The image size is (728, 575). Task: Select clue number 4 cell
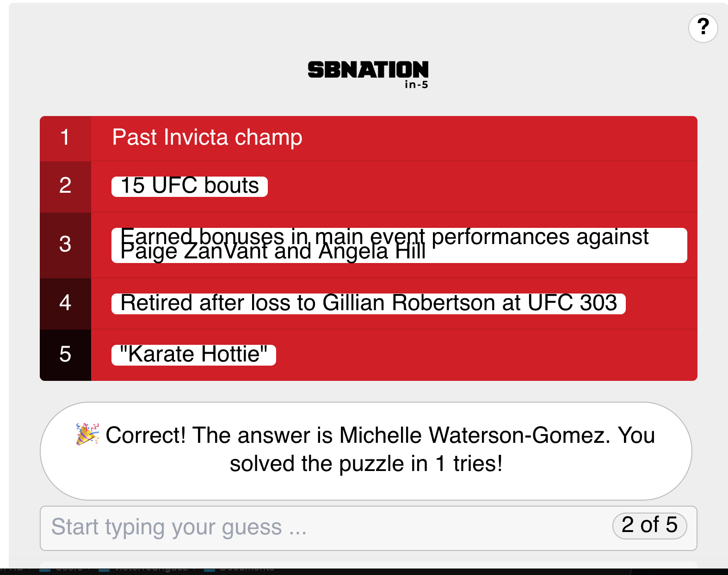[x=65, y=303]
